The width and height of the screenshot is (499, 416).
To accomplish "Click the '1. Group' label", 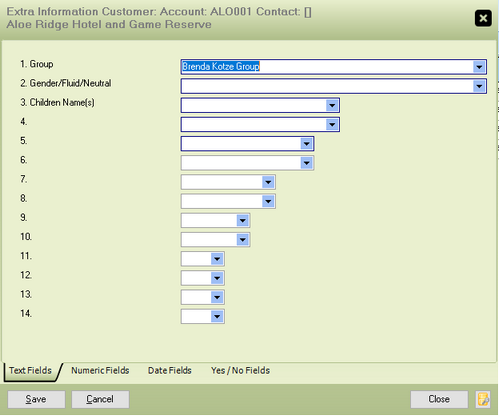I will [37, 64].
